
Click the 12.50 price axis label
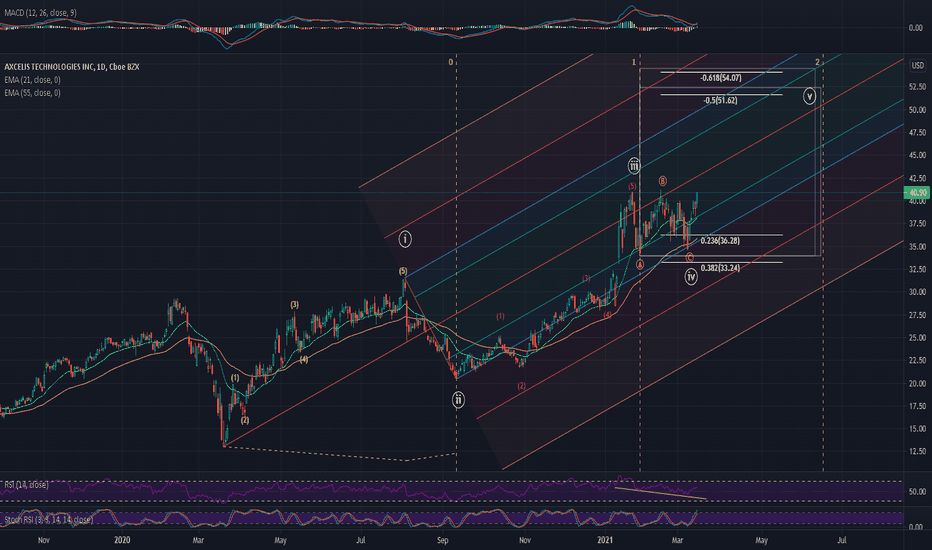pyautogui.click(x=917, y=451)
